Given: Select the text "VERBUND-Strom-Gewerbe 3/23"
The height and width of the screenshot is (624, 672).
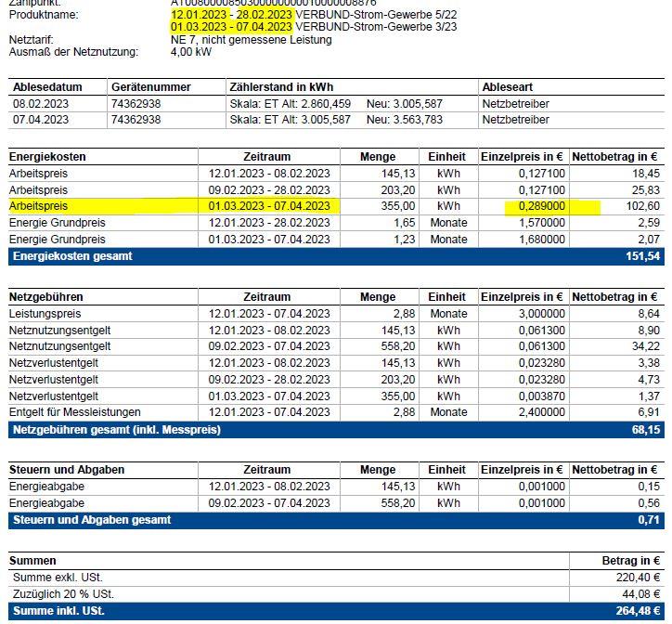Looking at the screenshot, I should [x=376, y=27].
